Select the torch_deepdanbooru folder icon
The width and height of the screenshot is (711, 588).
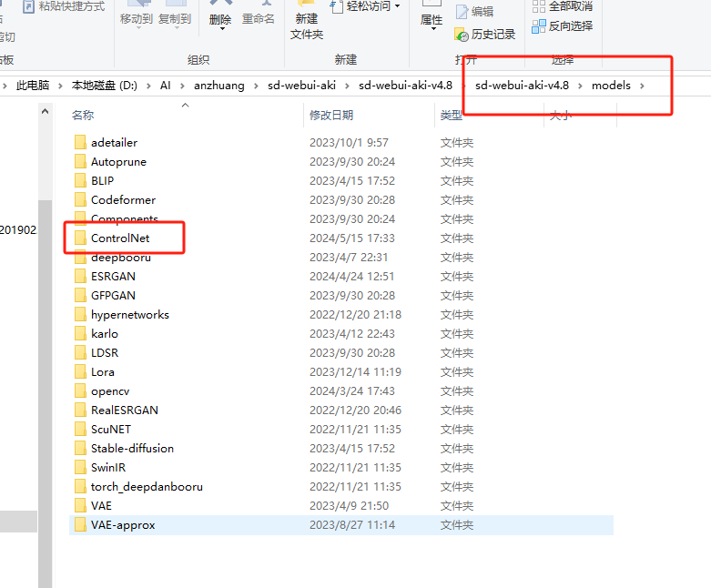pyautogui.click(x=80, y=486)
